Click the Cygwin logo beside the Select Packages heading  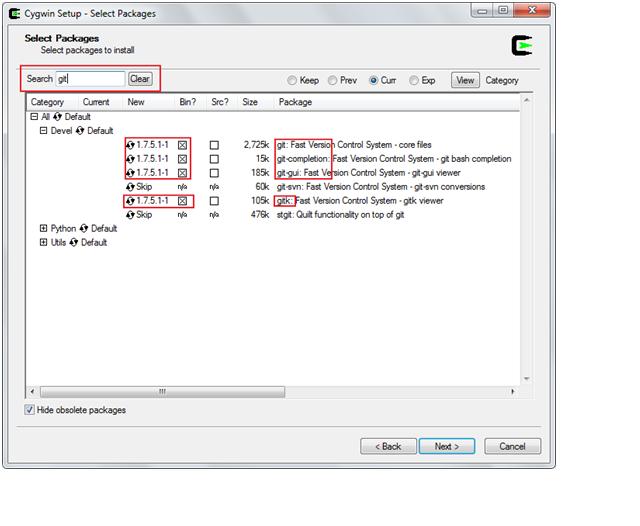click(x=522, y=45)
